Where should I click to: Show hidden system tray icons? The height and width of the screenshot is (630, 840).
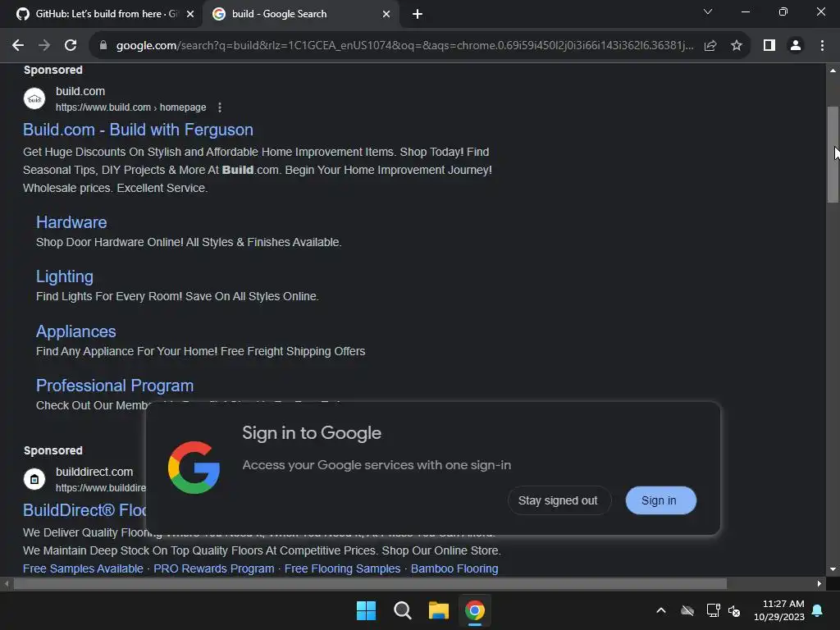tap(661, 610)
